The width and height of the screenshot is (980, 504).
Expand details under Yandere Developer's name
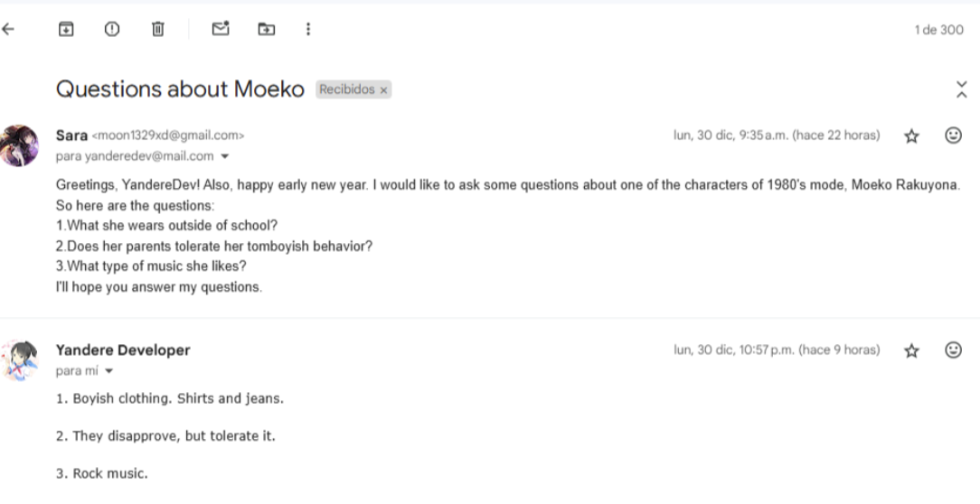(x=109, y=371)
